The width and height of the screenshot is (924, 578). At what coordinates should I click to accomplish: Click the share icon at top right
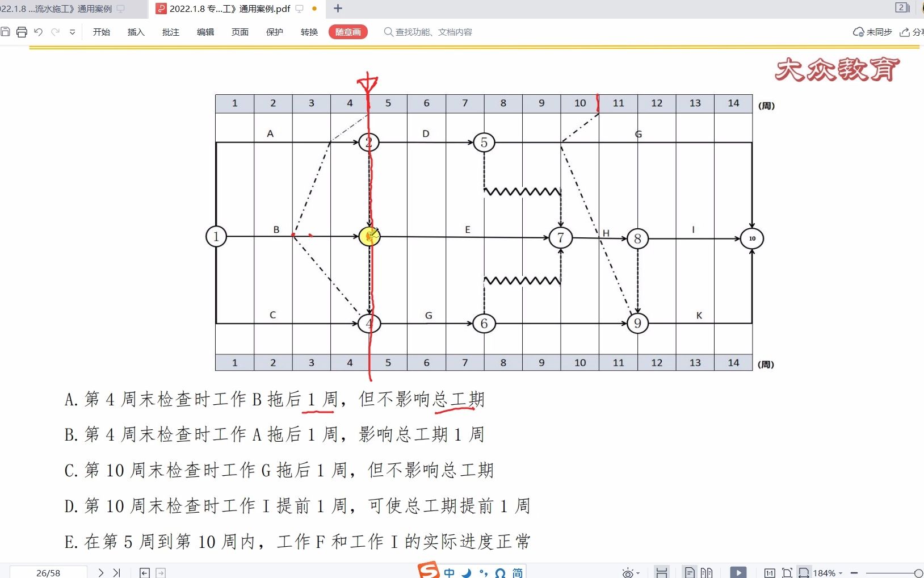(x=905, y=32)
